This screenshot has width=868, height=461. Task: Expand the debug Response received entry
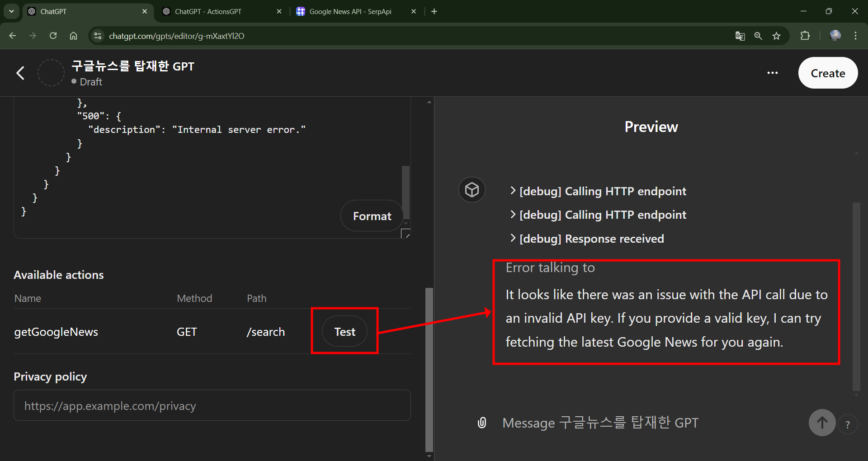click(587, 239)
